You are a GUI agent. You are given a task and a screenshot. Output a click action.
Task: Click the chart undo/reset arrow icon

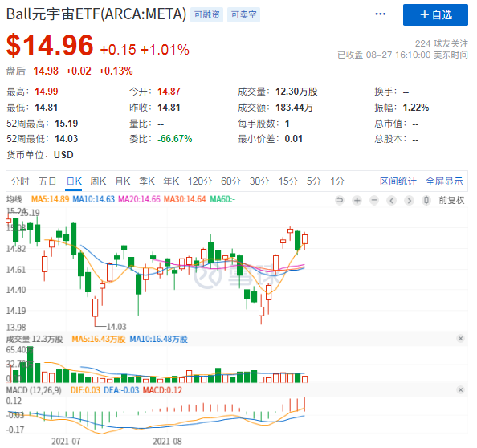[340, 200]
